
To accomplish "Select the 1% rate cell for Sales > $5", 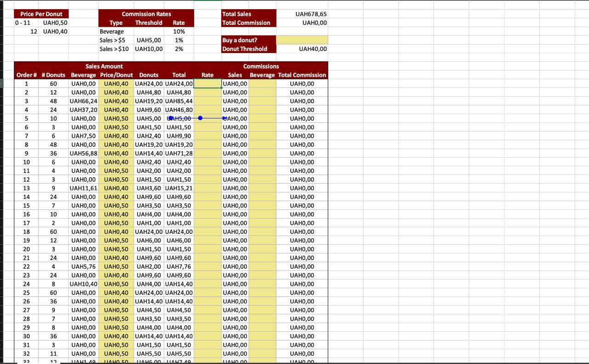I will pyautogui.click(x=179, y=40).
